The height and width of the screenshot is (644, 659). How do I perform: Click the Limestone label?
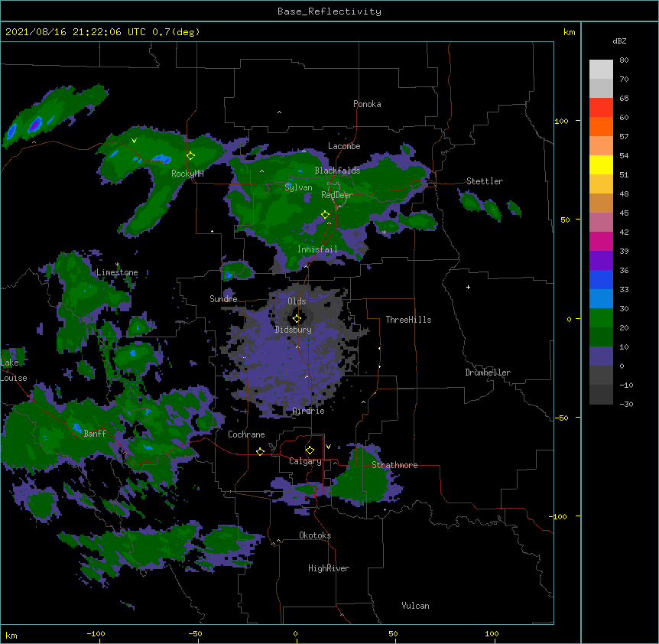(x=117, y=272)
